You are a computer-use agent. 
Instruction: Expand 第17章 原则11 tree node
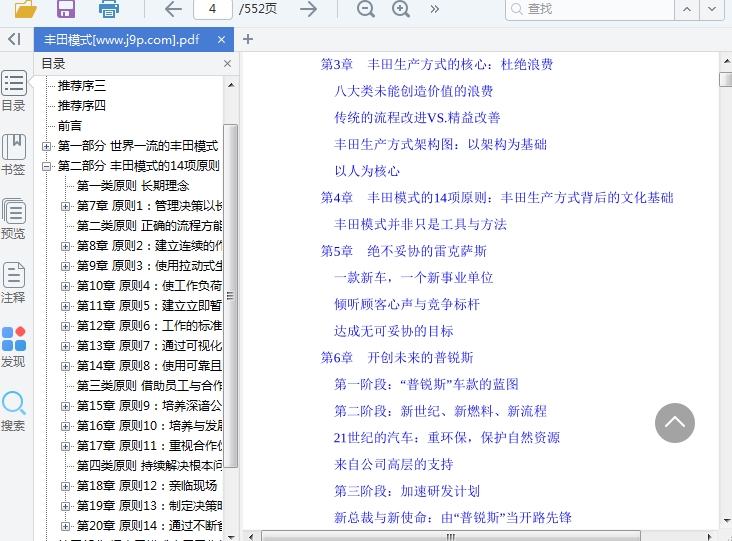pyautogui.click(x=65, y=446)
